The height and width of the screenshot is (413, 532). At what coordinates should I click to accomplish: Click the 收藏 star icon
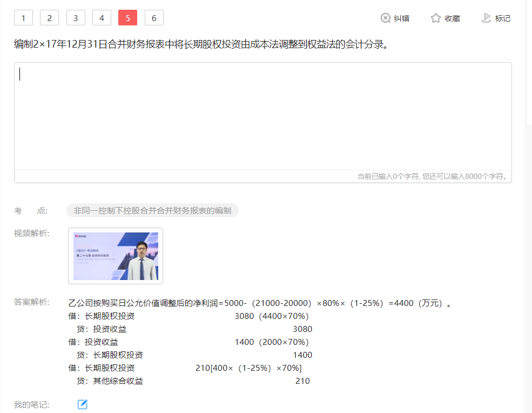436,18
